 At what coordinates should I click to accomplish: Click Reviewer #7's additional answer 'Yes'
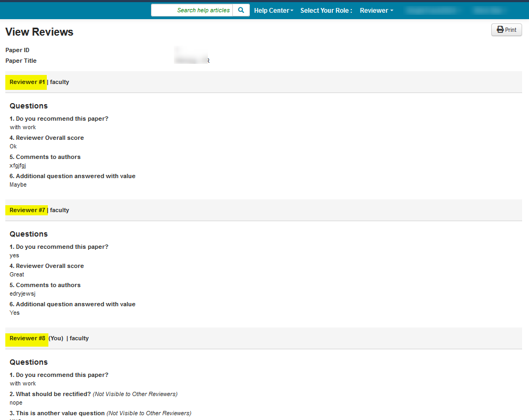pyautogui.click(x=14, y=313)
